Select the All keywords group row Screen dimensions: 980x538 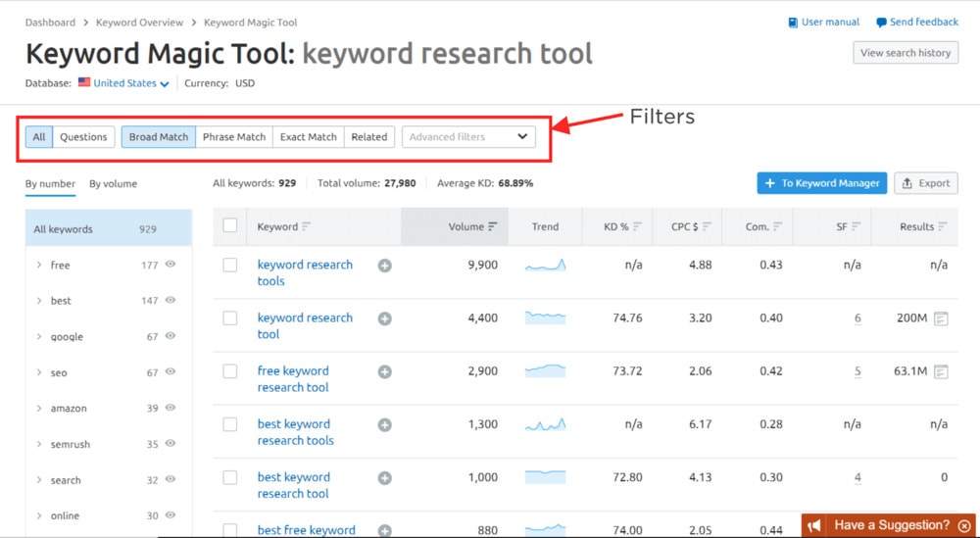(109, 228)
